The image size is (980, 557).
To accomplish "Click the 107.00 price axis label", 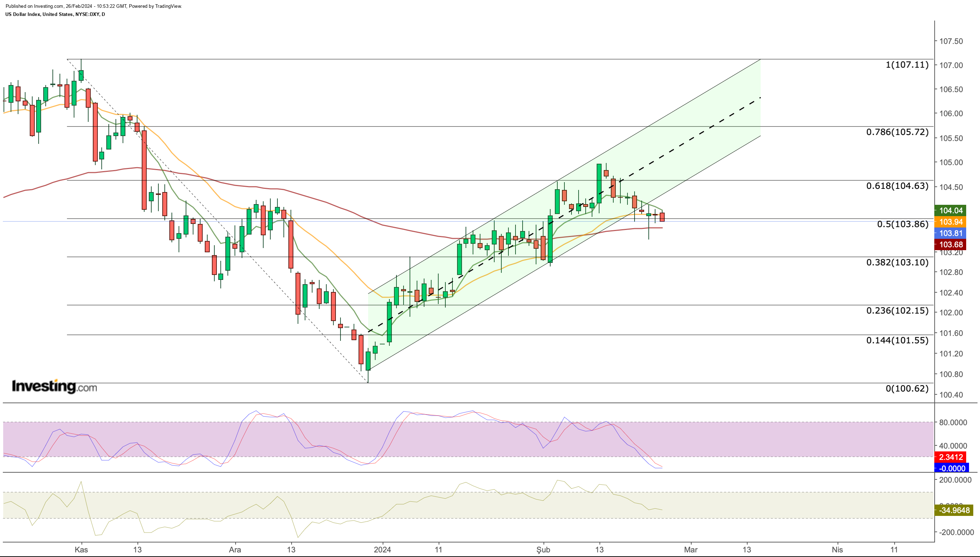I will pos(951,66).
